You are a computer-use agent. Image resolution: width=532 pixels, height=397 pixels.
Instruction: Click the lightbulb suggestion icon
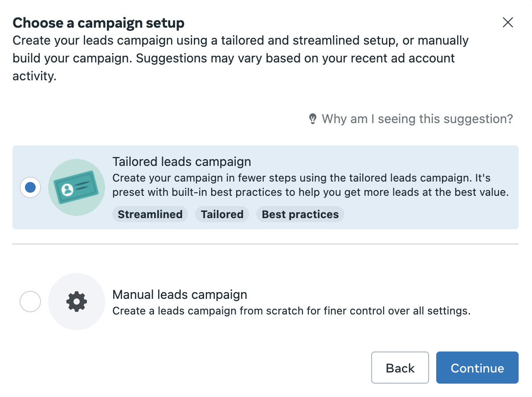[312, 119]
